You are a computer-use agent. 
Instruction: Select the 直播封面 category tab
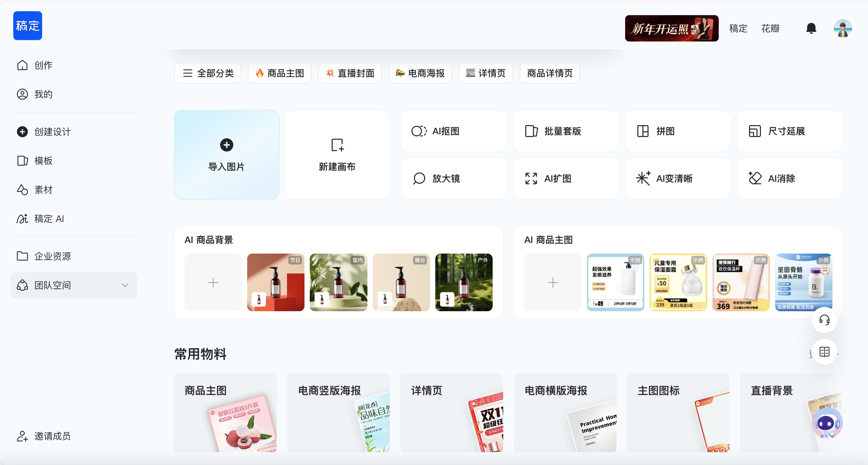pyautogui.click(x=350, y=73)
